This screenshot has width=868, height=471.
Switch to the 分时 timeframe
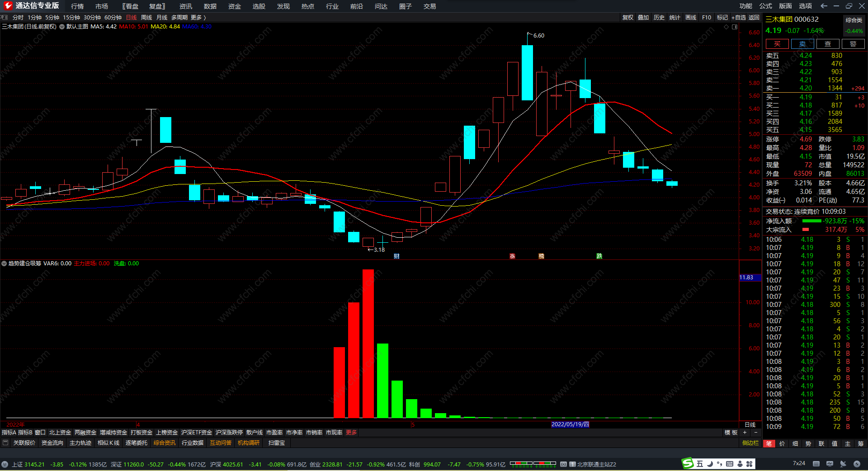pyautogui.click(x=18, y=17)
